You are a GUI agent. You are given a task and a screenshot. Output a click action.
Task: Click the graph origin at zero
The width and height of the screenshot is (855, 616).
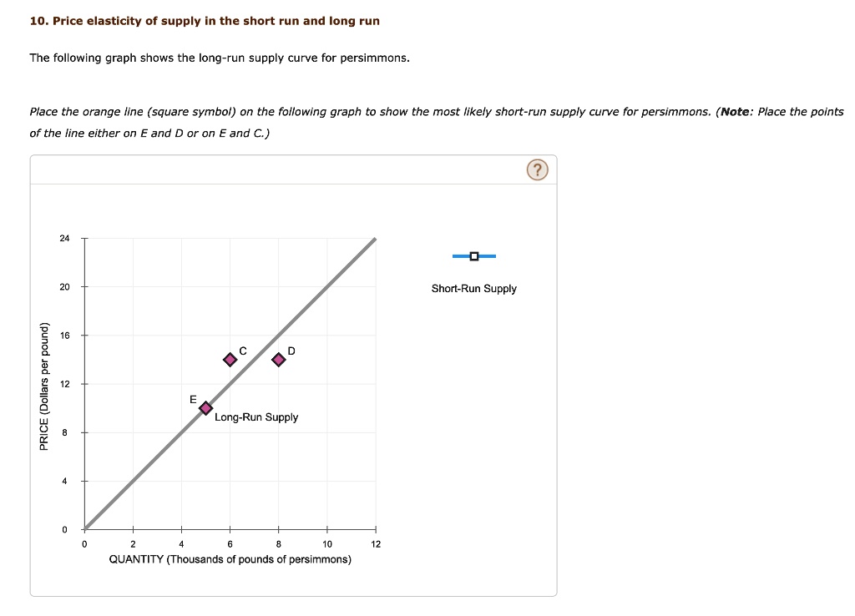click(83, 528)
